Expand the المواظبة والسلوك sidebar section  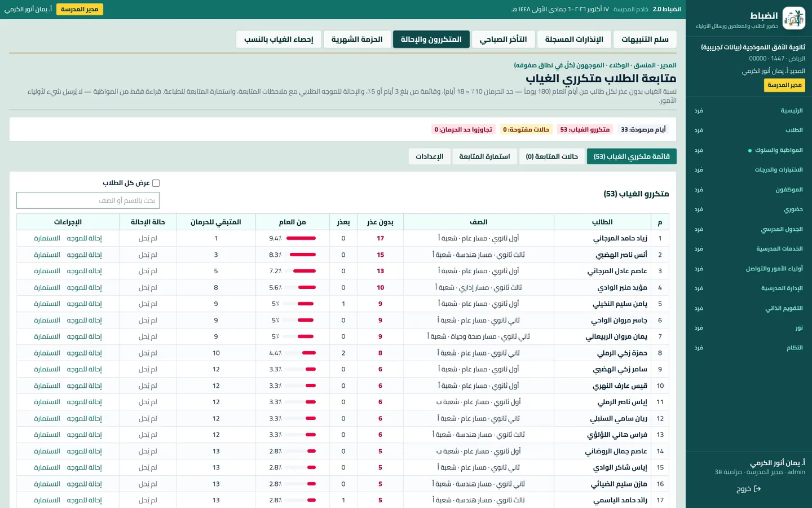(749, 150)
